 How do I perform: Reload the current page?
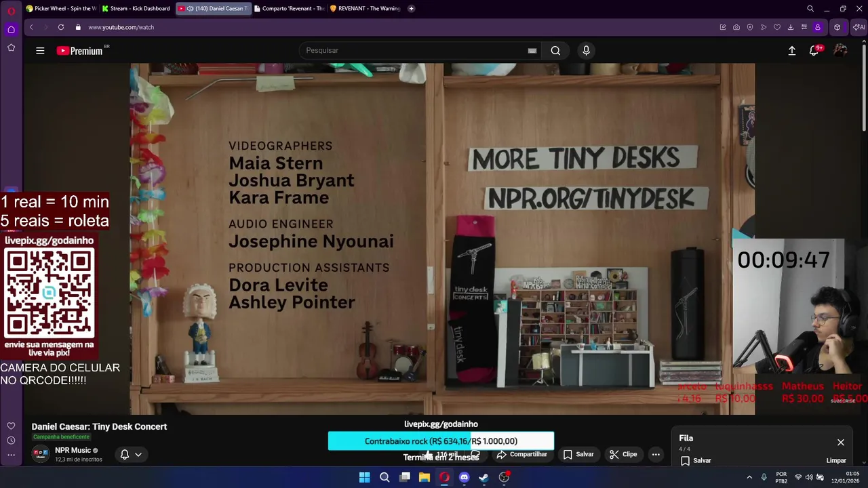pos(61,27)
